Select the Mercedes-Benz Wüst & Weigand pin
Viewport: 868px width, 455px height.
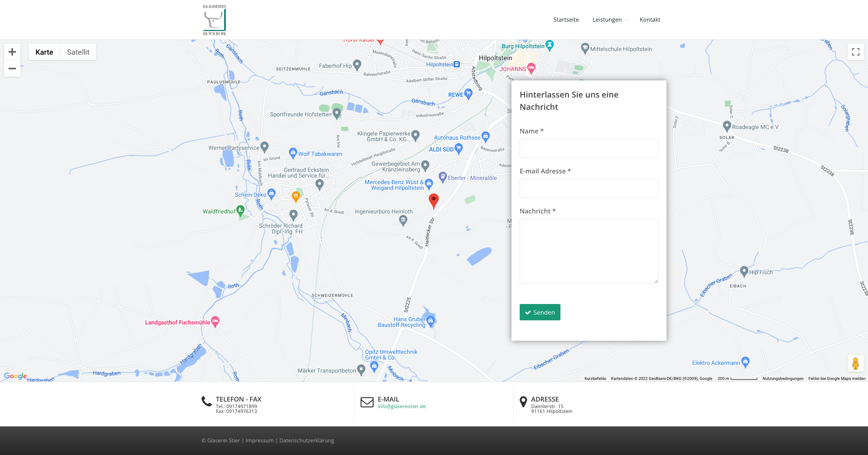click(429, 183)
